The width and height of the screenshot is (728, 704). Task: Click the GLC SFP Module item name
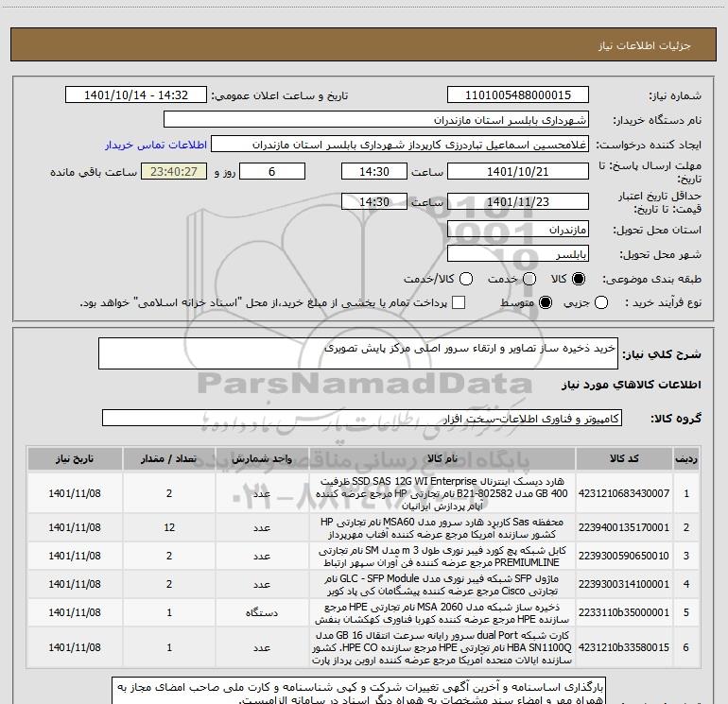click(x=442, y=584)
